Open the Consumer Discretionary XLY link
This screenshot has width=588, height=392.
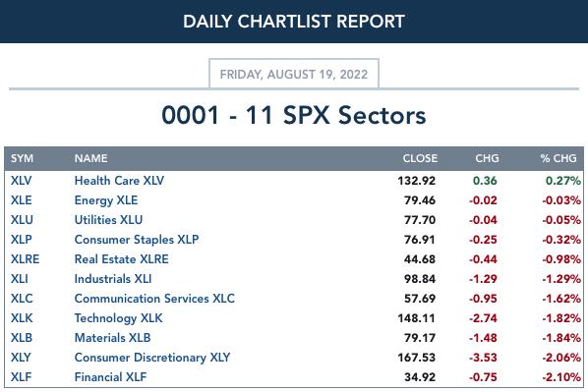(x=152, y=358)
